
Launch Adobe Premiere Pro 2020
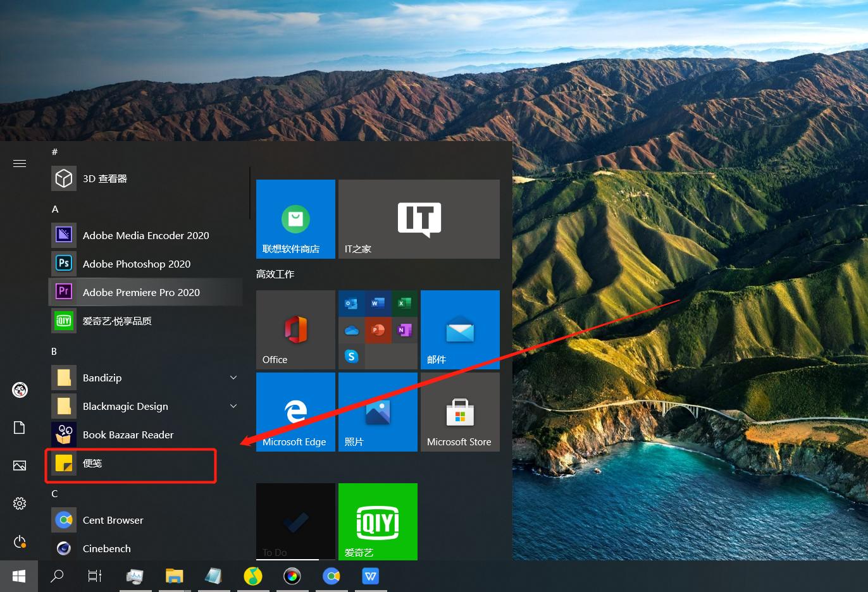click(141, 292)
